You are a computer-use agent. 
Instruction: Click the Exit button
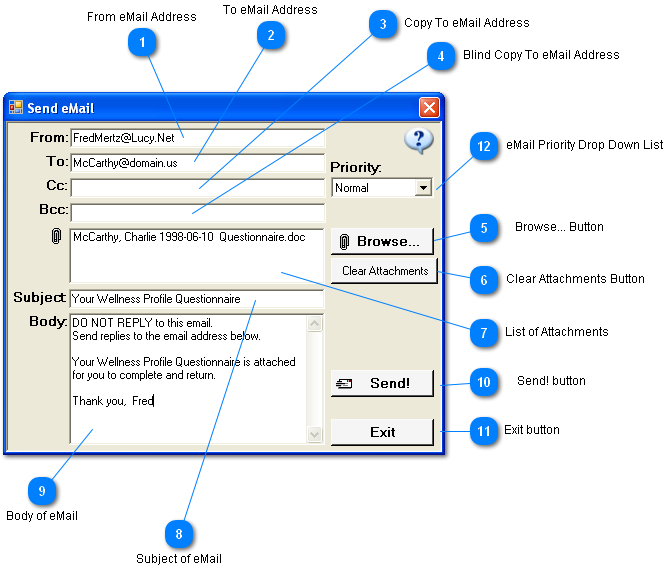382,432
